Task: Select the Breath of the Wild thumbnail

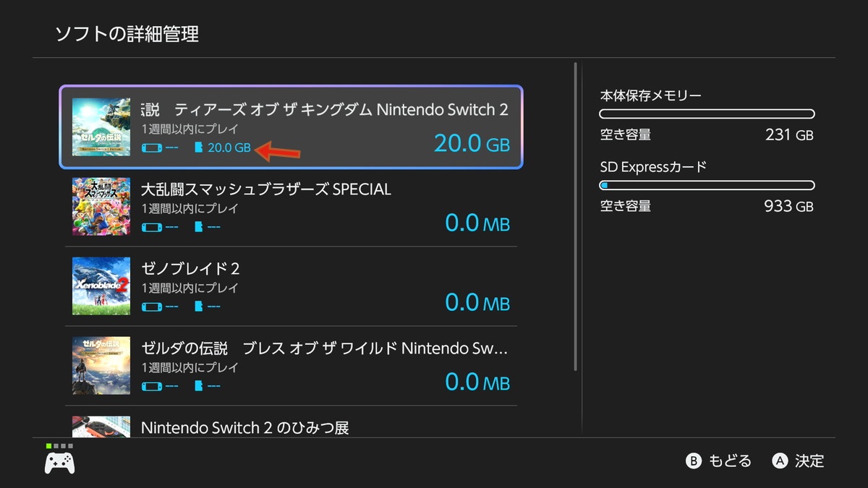Action: click(101, 366)
